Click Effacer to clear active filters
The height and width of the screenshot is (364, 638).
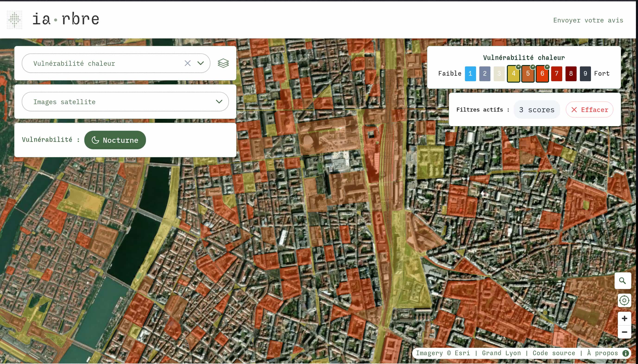click(589, 109)
